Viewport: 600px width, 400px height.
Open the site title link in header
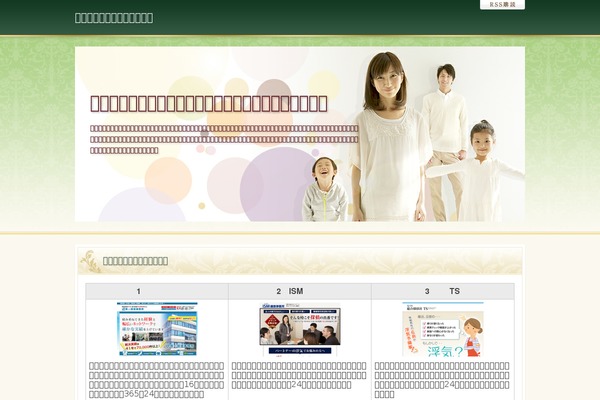(x=114, y=18)
